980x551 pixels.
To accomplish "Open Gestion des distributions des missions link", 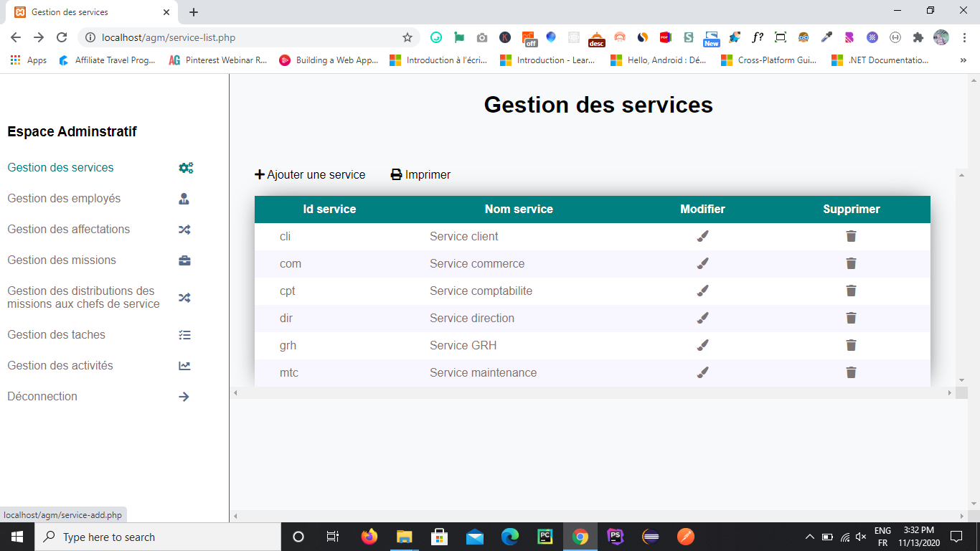I will pos(83,297).
